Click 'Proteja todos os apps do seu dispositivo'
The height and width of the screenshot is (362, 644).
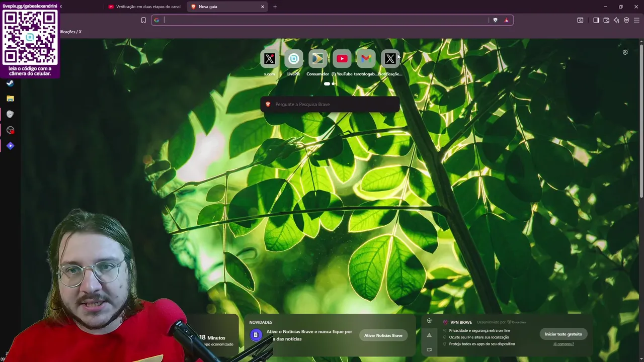pos(482,344)
